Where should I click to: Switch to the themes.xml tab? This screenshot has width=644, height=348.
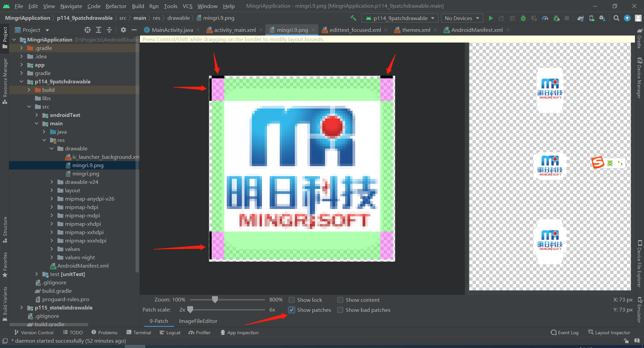(416, 30)
